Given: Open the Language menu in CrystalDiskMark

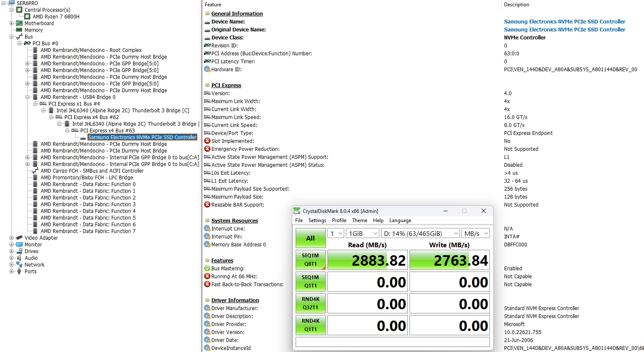Looking at the screenshot, I should coord(400,220).
